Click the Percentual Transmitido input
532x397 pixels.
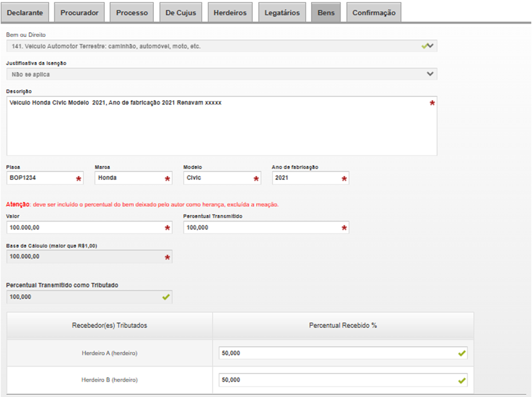[261, 228]
